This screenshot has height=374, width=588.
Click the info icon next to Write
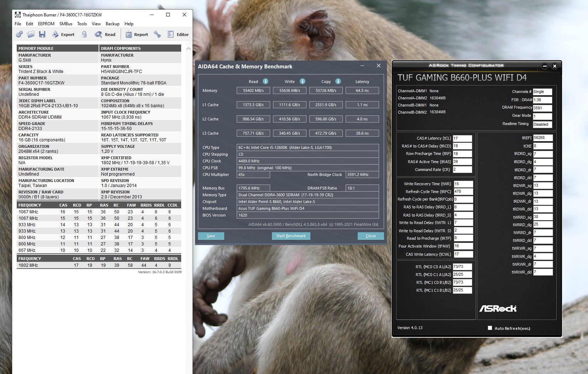click(x=303, y=81)
